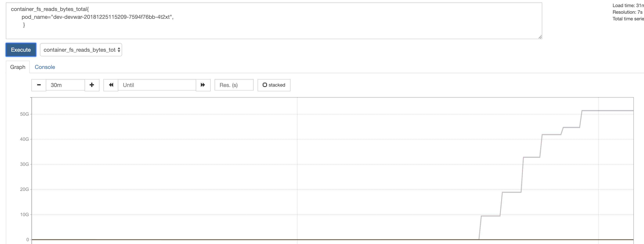This screenshot has height=244, width=644.
Task: Click the Until date input field
Action: click(x=157, y=85)
